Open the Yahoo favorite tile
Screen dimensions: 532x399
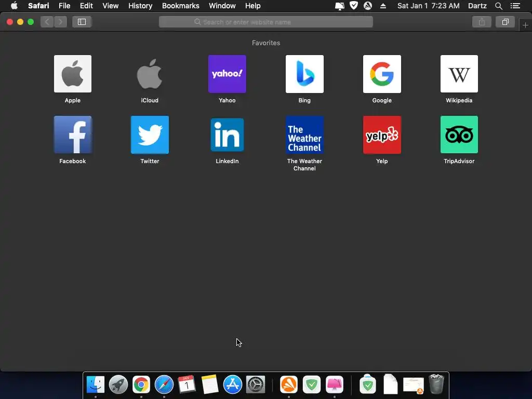coord(227,74)
